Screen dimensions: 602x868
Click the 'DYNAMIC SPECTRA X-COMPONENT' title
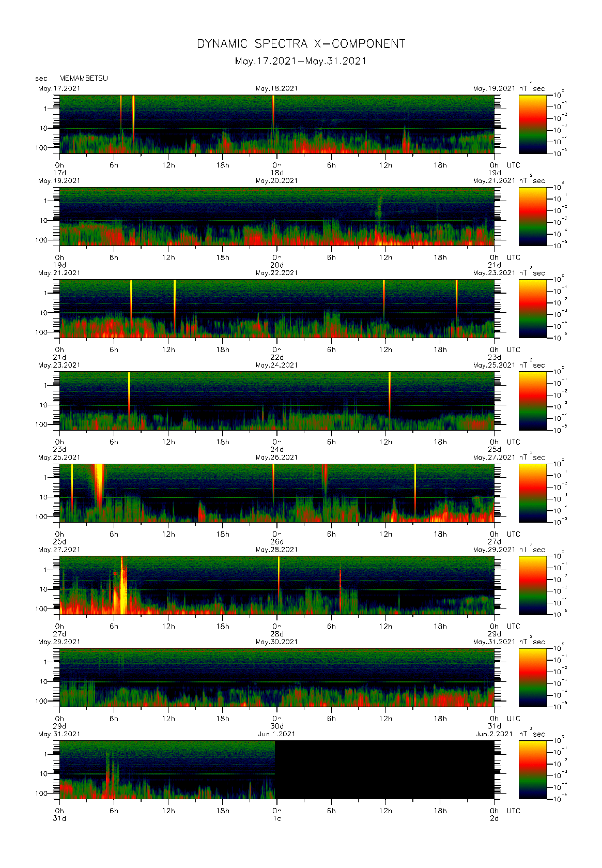tap(301, 44)
